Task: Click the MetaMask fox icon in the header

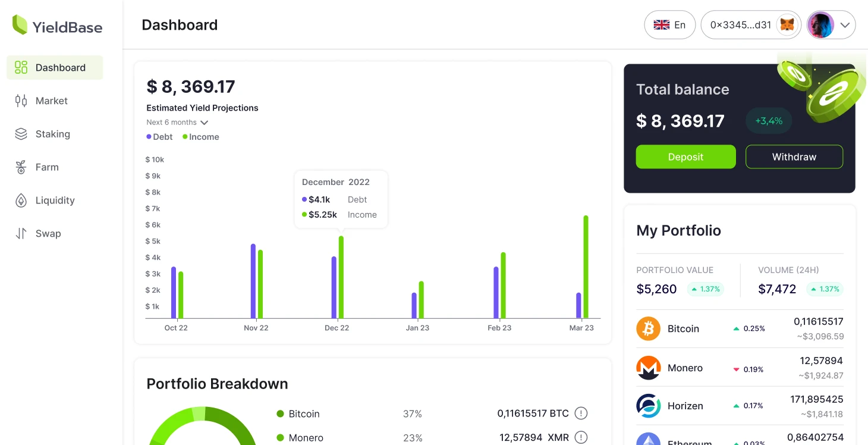Action: point(788,24)
